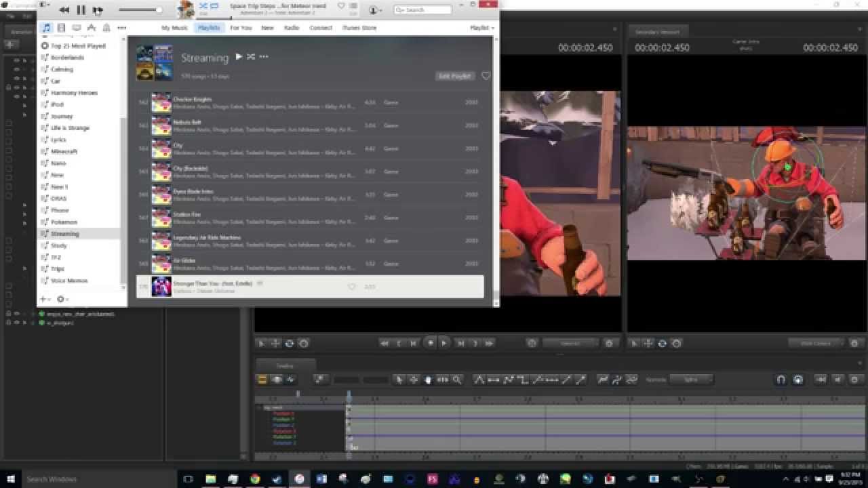Select rotate manipulator under secondary viewport
The width and height of the screenshot is (868, 488).
coord(662,344)
